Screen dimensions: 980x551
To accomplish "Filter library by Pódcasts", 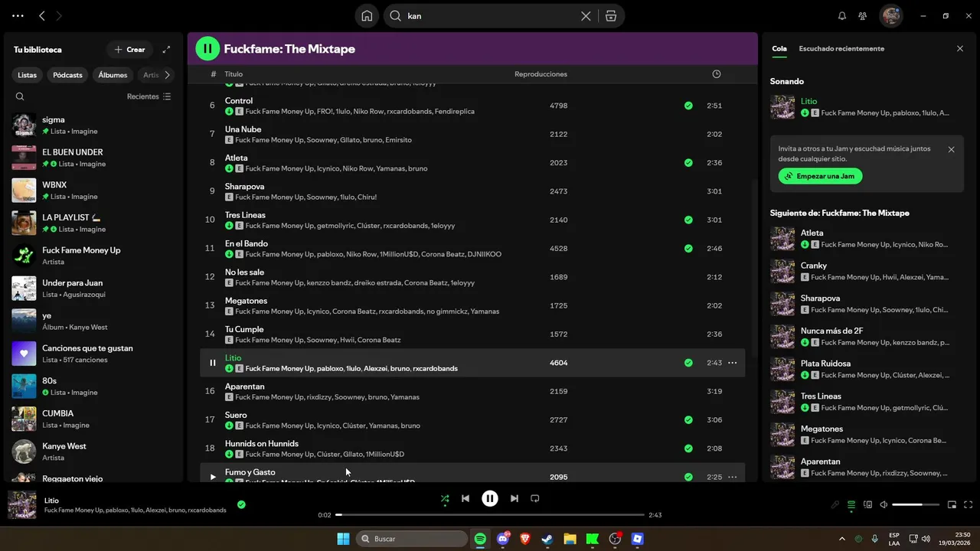I will [x=67, y=75].
